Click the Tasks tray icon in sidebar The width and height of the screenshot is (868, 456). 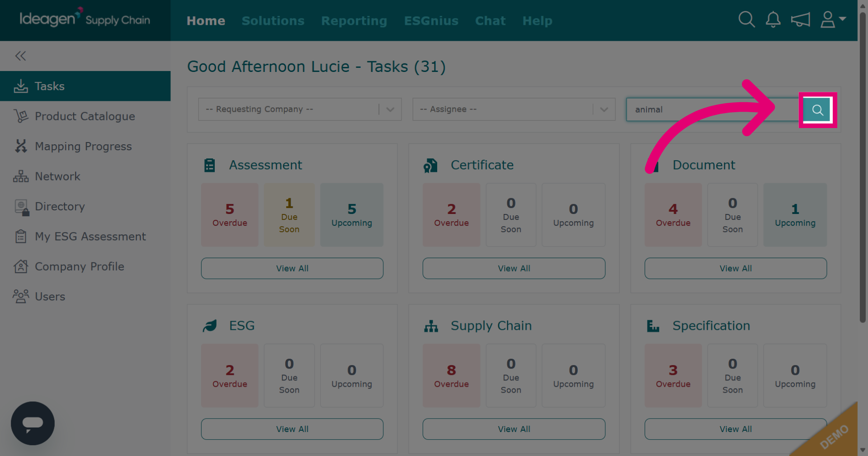pos(21,86)
